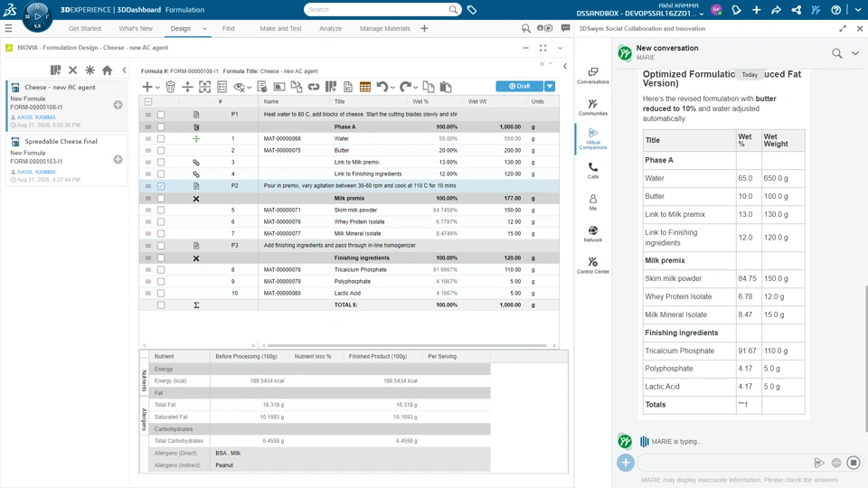
Task: Toggle checkbox for Lactic Acid row
Action: point(161,293)
